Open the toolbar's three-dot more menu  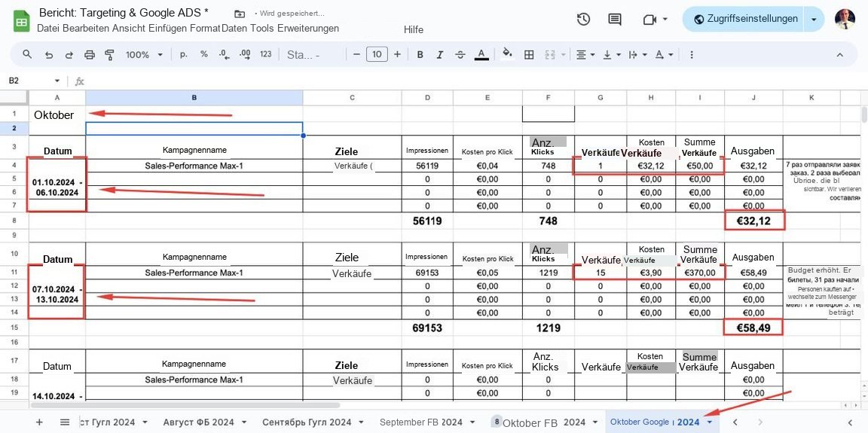click(692, 55)
